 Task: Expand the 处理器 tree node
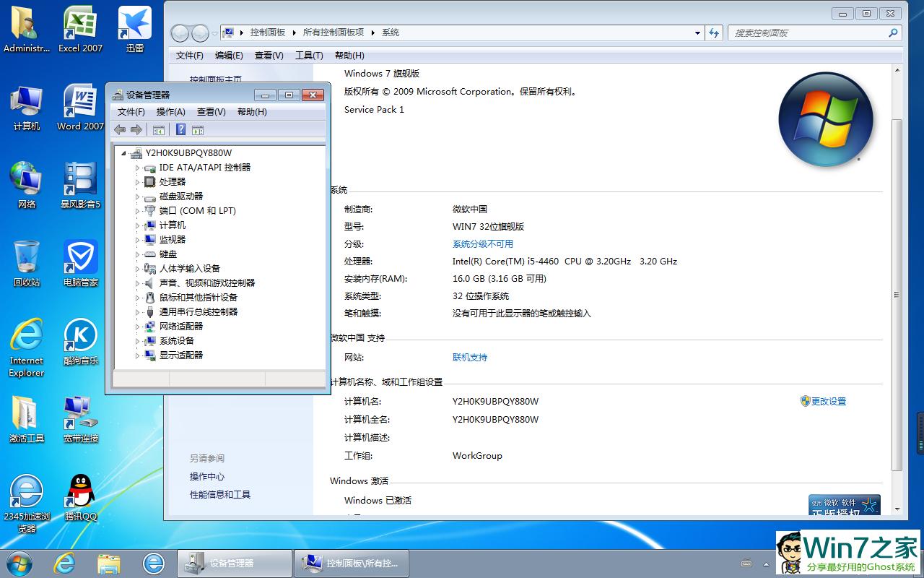[x=138, y=182]
